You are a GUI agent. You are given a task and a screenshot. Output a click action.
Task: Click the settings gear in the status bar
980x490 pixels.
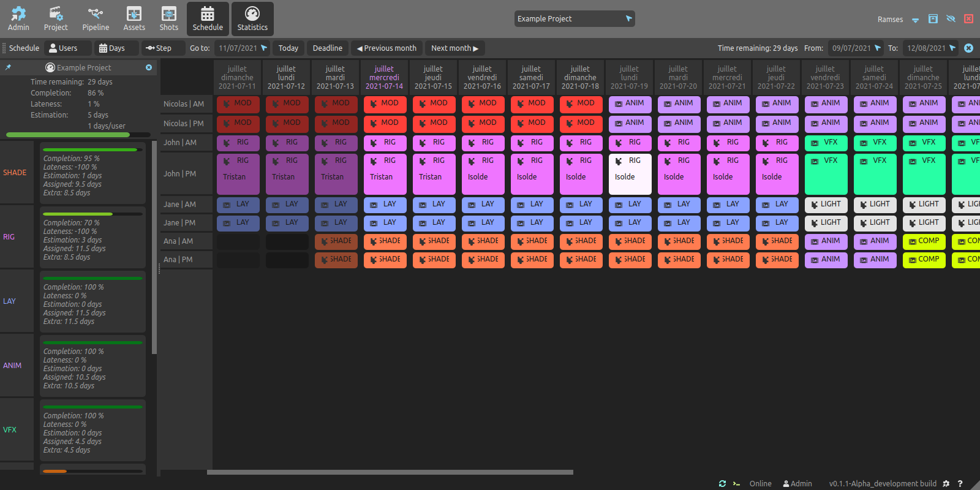[946, 483]
